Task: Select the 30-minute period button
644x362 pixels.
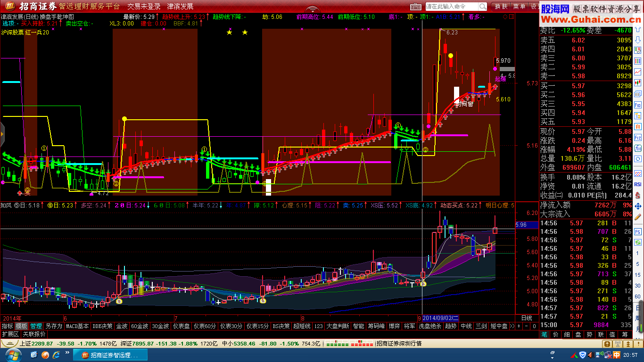Action: pyautogui.click(x=637, y=286)
